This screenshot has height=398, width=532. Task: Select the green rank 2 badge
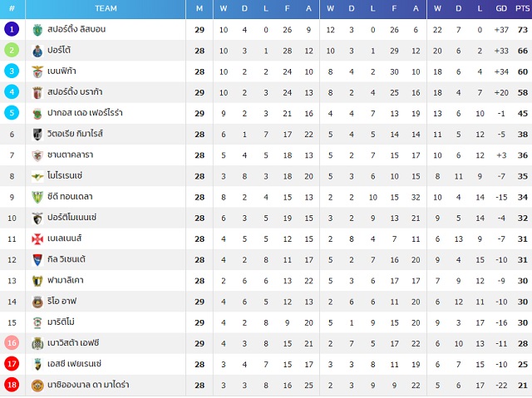pyautogui.click(x=12, y=50)
